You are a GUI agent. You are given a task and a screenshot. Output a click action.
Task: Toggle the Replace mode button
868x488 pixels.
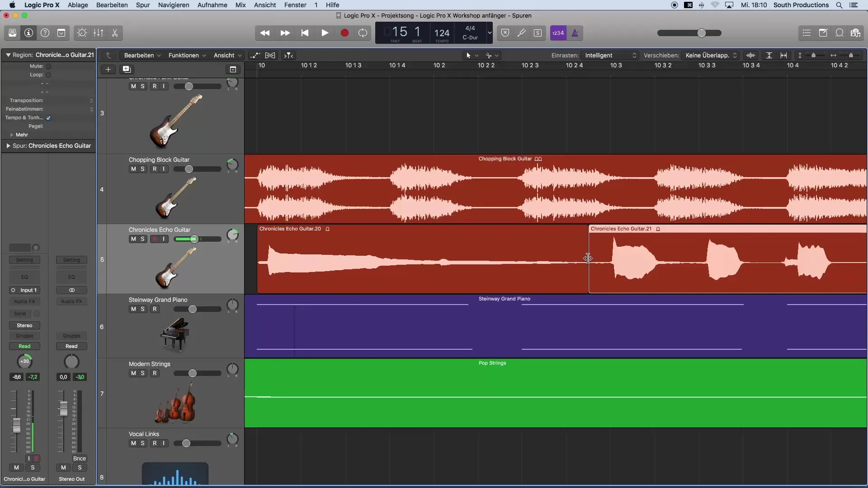click(505, 33)
